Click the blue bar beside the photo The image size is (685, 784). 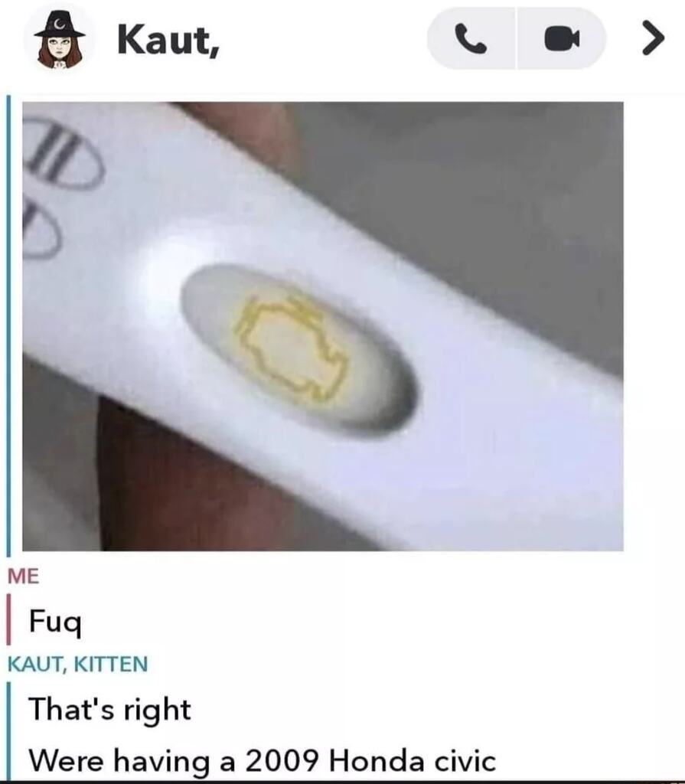8,326
